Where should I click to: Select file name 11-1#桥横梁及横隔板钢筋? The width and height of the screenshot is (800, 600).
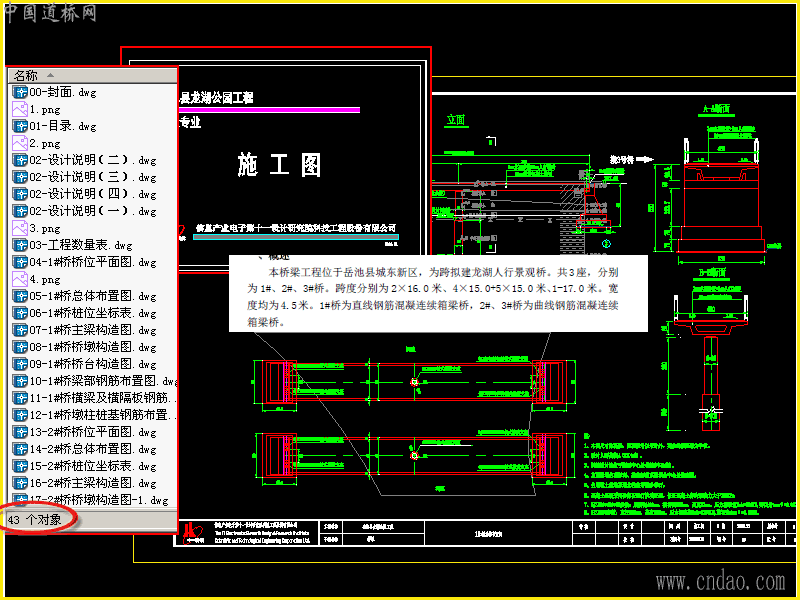click(103, 398)
